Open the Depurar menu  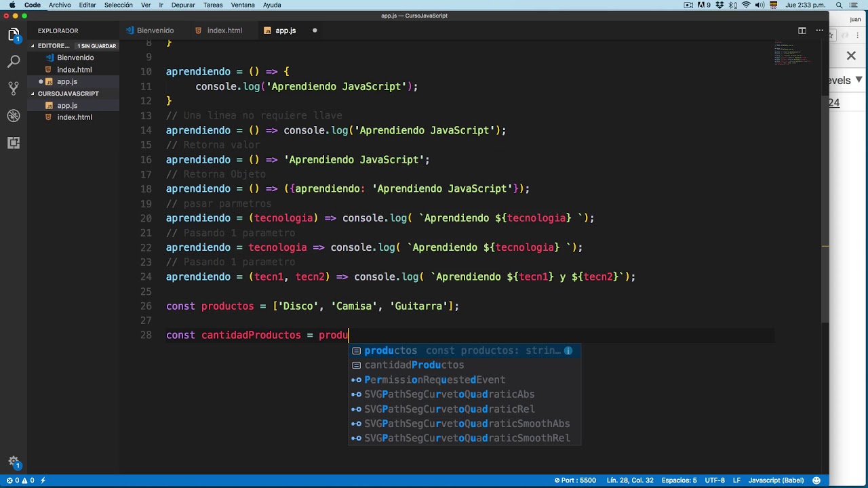coord(183,5)
